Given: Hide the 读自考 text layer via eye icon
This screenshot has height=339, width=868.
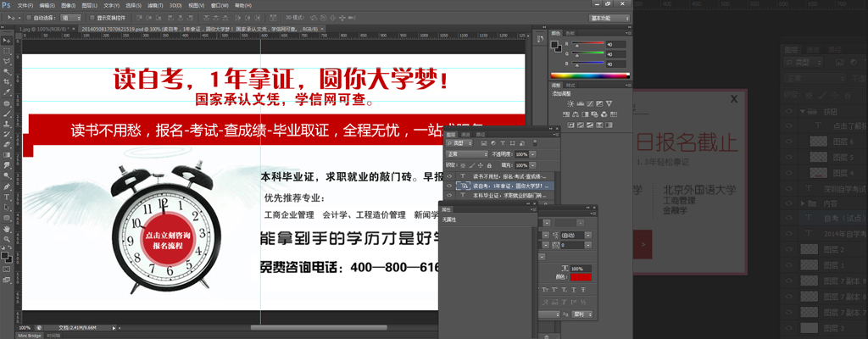Looking at the screenshot, I should pos(450,186).
